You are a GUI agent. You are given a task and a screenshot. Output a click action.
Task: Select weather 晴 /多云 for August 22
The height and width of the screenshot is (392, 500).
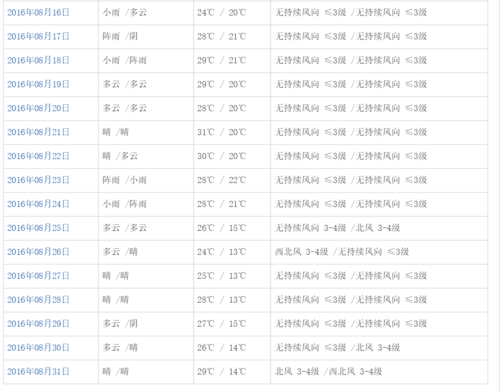(120, 156)
